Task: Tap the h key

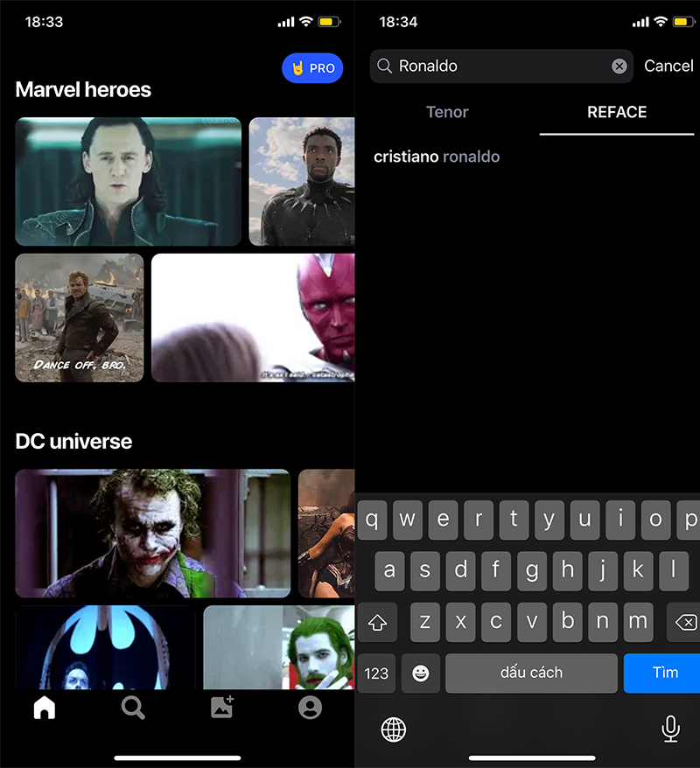Action: pos(567,570)
